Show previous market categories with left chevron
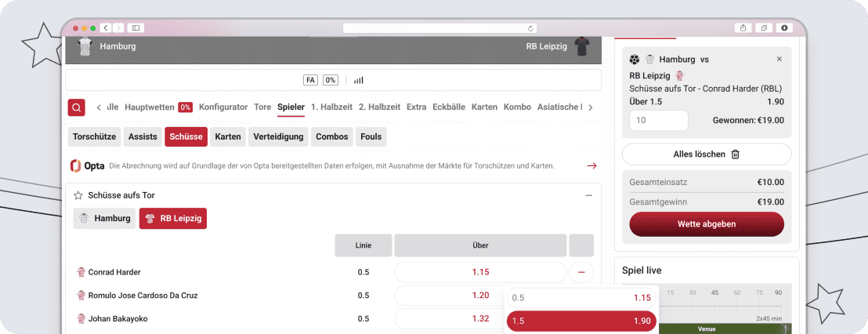The image size is (868, 334). (x=99, y=107)
